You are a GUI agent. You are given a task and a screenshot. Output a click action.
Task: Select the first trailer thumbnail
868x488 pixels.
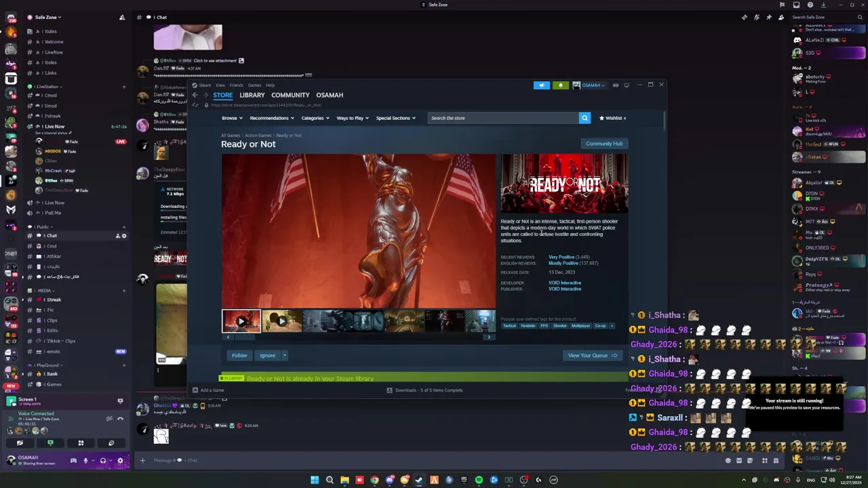point(241,321)
